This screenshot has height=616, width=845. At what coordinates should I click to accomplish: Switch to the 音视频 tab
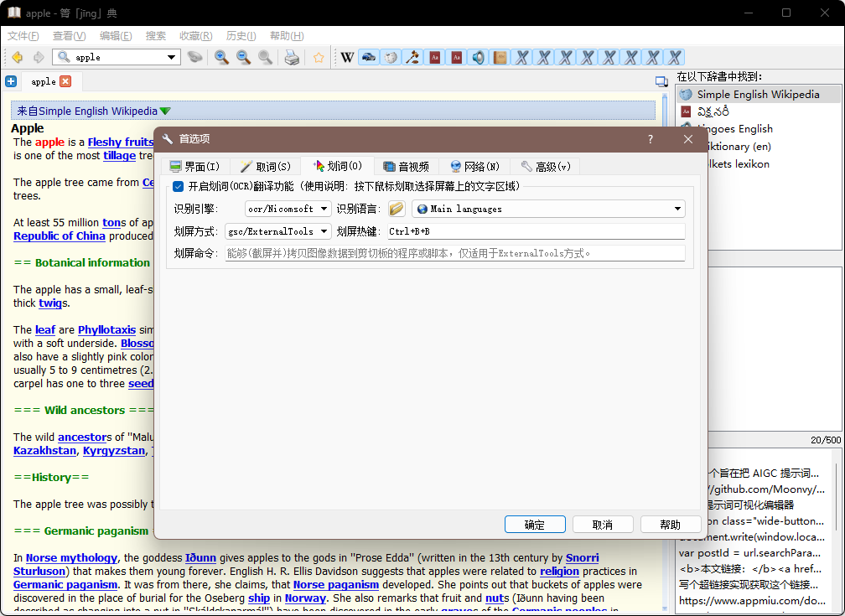[406, 167]
